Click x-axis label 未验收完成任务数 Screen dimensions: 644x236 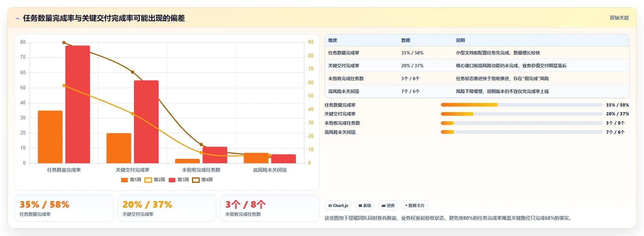[x=201, y=170]
